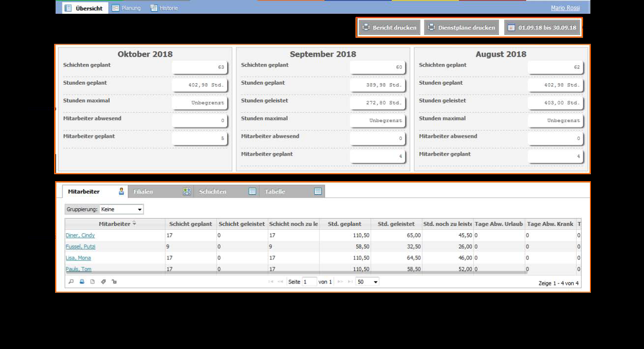Image resolution: width=644 pixels, height=349 pixels.
Task: Click the tag icon in grid footer
Action: pyautogui.click(x=103, y=282)
